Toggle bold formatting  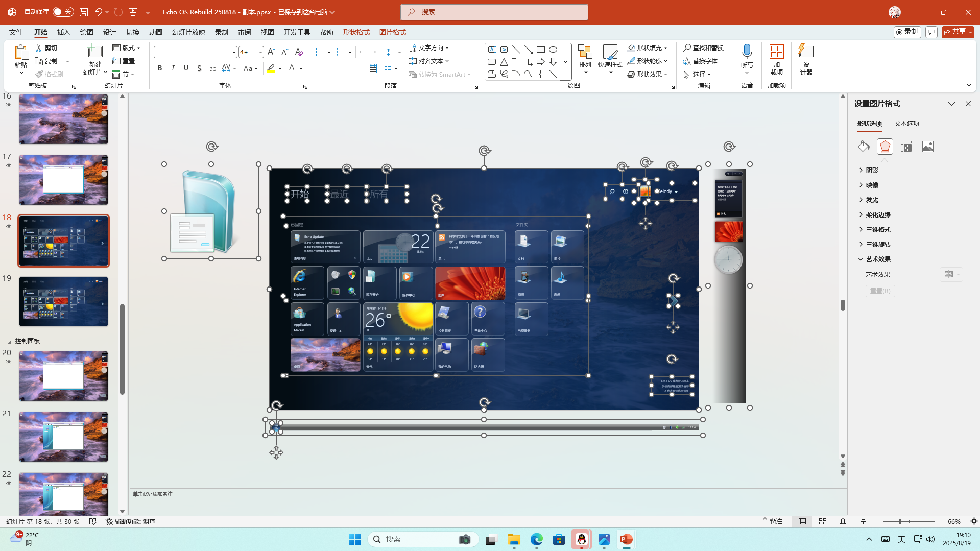click(x=160, y=68)
